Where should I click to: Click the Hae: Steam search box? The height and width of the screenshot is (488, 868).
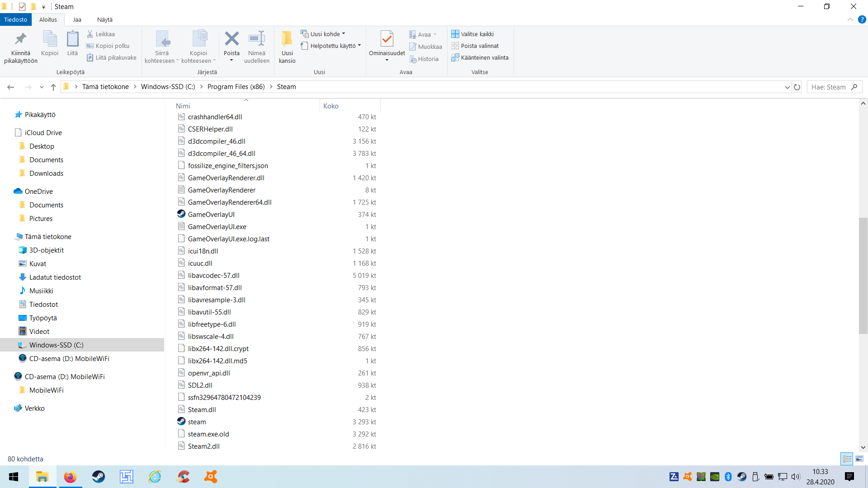coord(834,87)
